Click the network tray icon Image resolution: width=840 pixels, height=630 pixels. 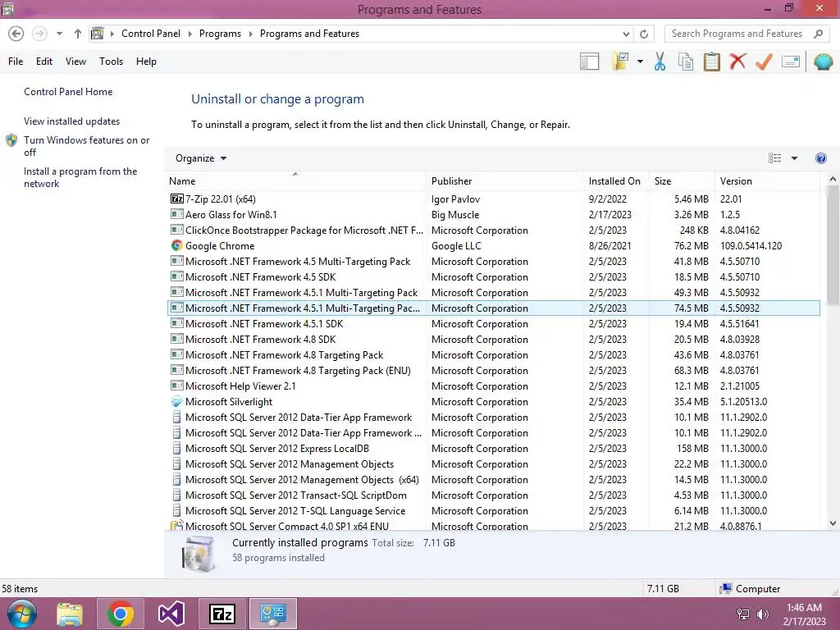point(743,614)
